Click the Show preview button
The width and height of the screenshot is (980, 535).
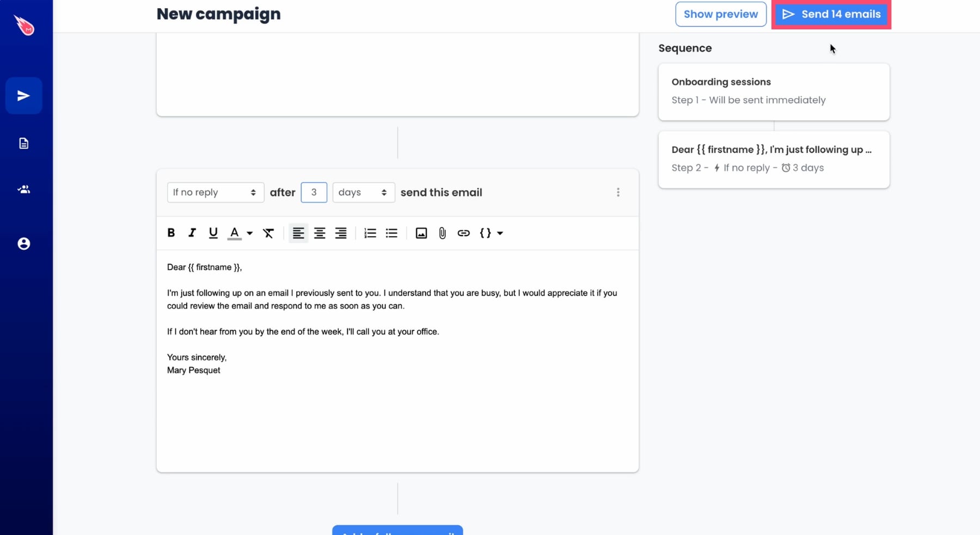click(x=720, y=14)
